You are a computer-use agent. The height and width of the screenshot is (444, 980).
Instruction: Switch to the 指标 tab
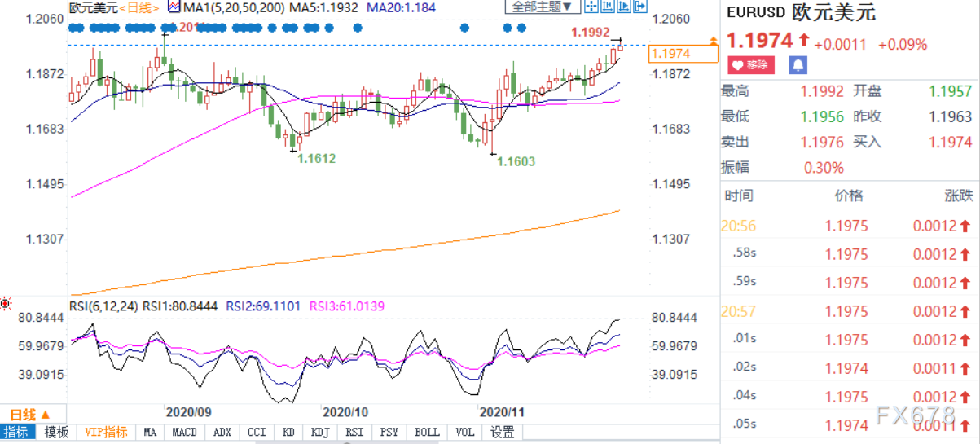point(17,432)
